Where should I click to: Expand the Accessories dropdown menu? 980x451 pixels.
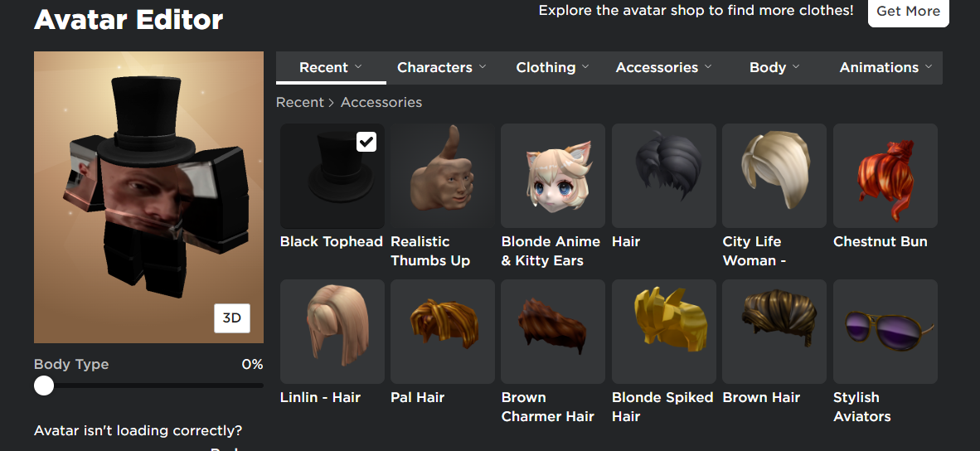pos(664,67)
